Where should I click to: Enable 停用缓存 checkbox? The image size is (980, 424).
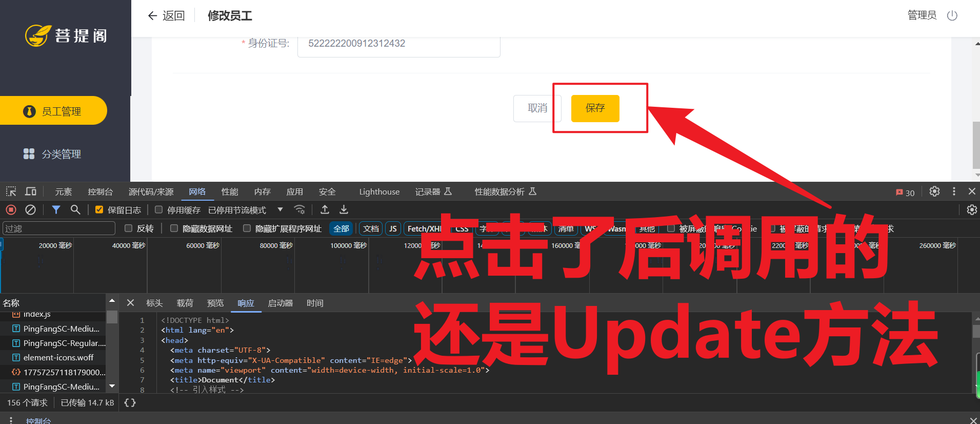[159, 209]
